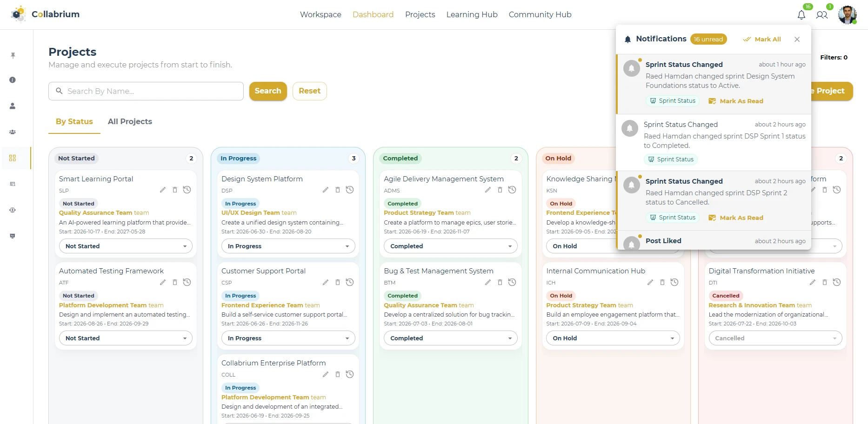This screenshot has height=424, width=868.
Task: Close the Notifications panel
Action: coord(797,40)
